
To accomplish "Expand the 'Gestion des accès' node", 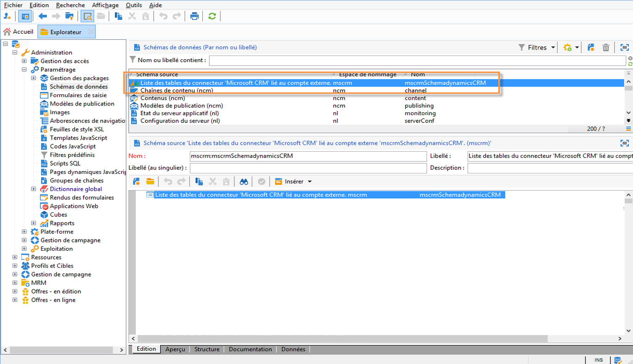I will click(x=24, y=61).
